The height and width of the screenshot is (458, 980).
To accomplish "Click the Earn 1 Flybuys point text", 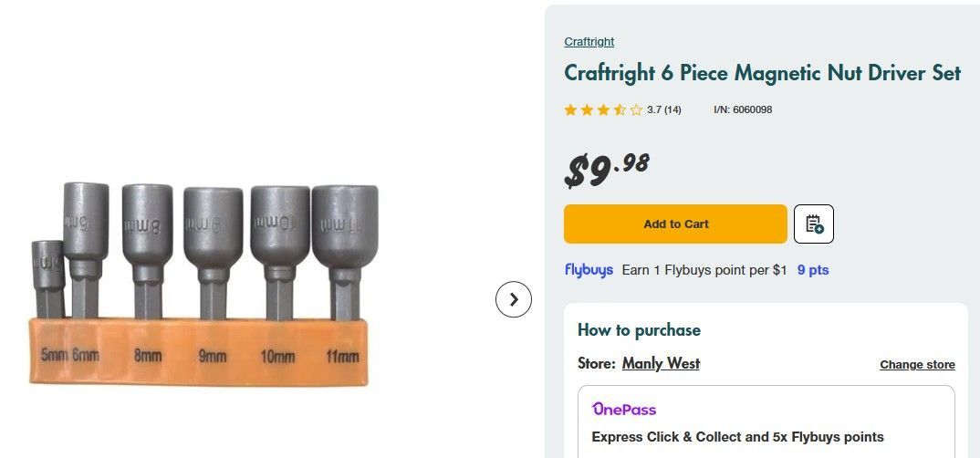I will pyautogui.click(x=704, y=270).
